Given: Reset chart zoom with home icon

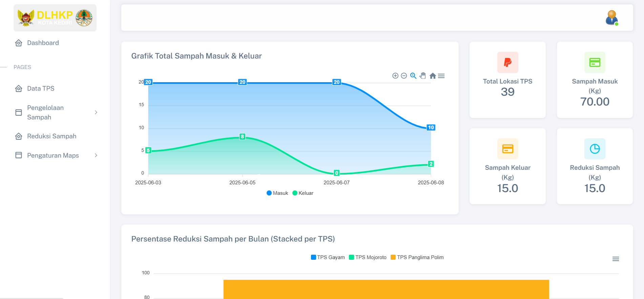Looking at the screenshot, I should coord(433,76).
